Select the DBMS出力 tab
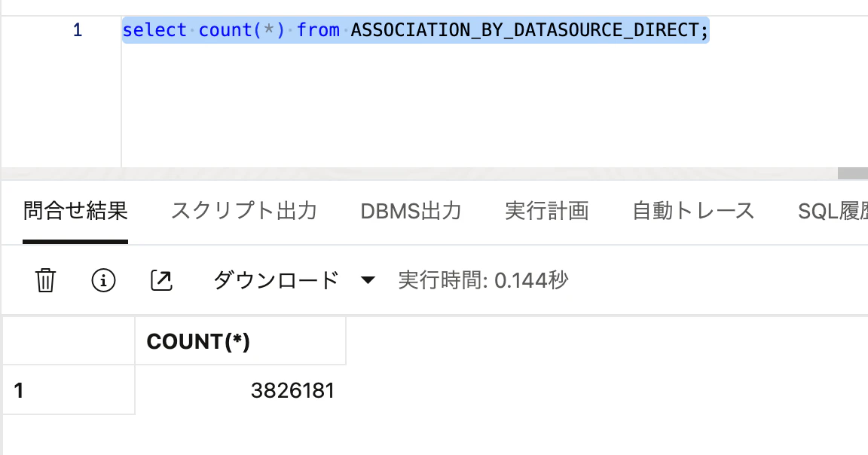 (411, 211)
